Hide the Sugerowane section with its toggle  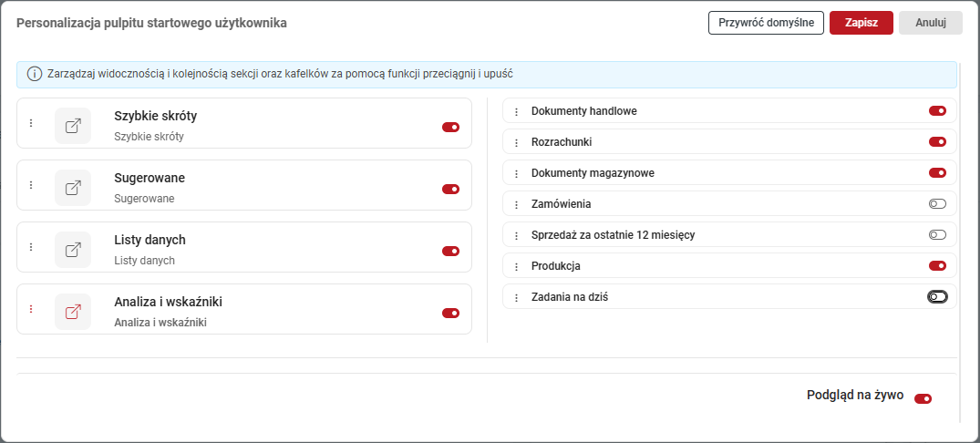coord(450,190)
